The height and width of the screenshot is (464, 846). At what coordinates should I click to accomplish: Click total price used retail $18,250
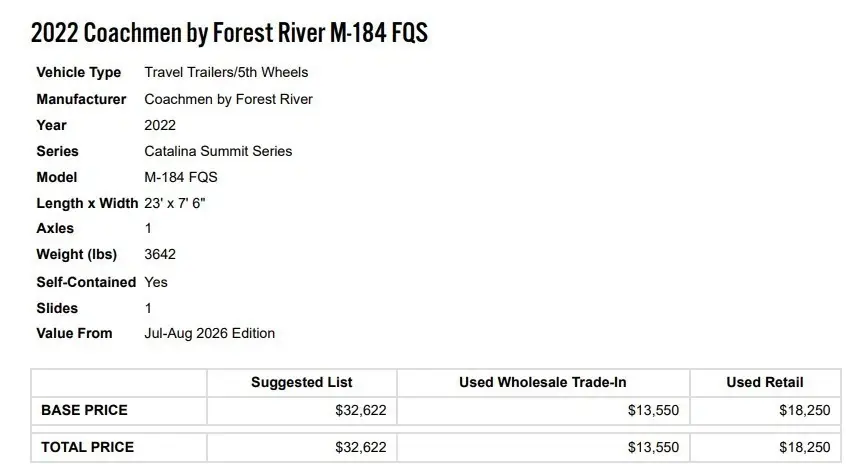coord(804,447)
